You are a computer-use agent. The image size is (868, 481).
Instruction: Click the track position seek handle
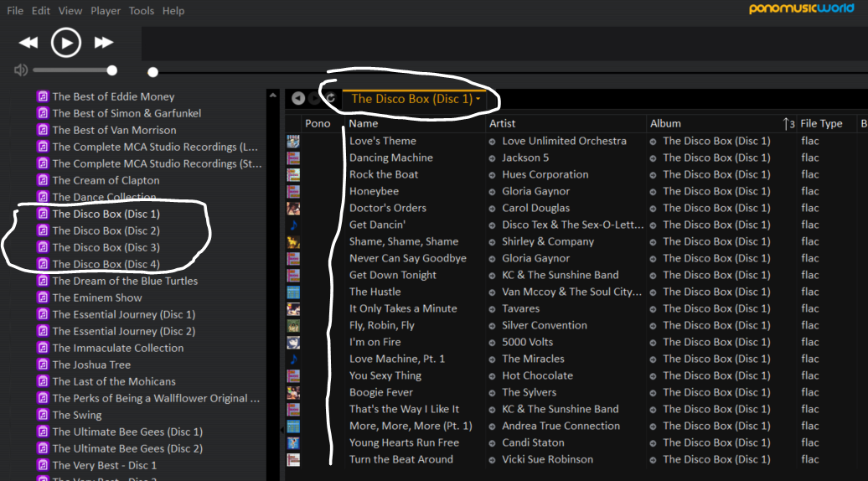152,72
